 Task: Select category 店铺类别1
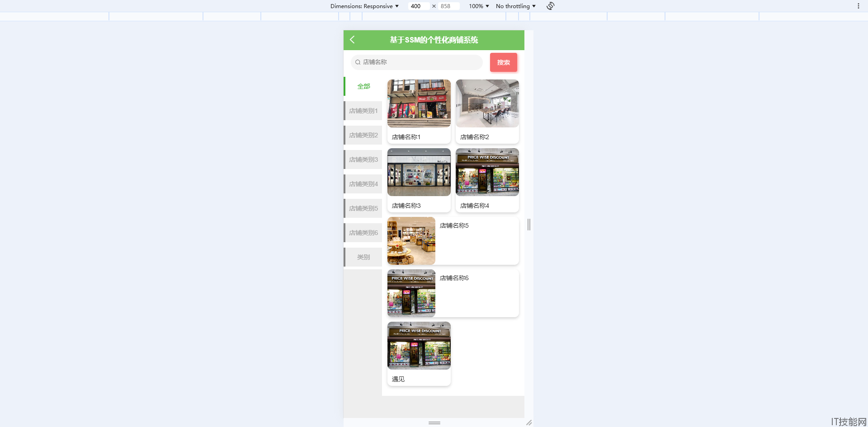click(x=363, y=111)
